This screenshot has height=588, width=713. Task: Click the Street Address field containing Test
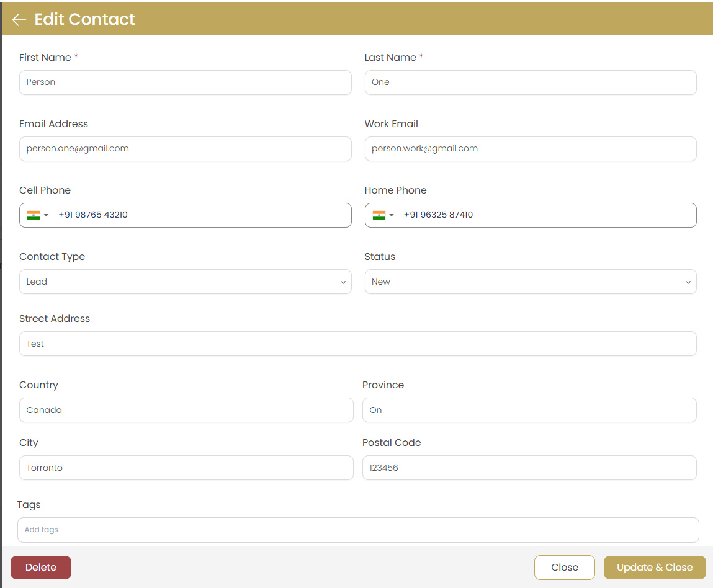tap(357, 343)
